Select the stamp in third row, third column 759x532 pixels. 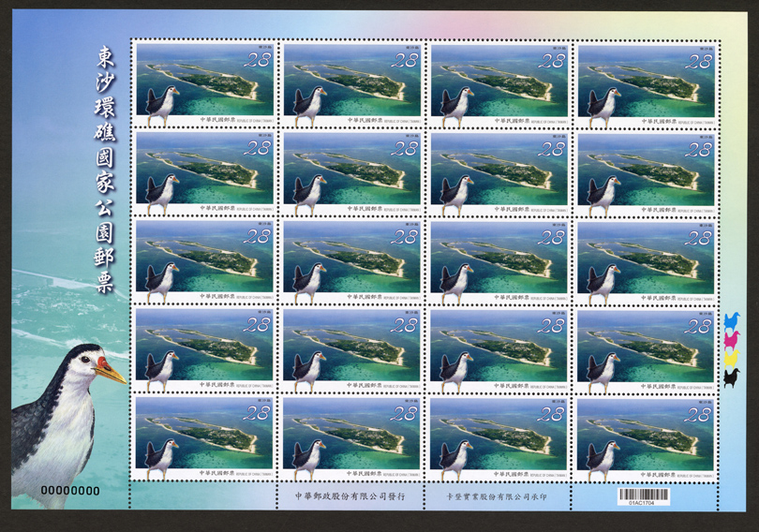499,262
